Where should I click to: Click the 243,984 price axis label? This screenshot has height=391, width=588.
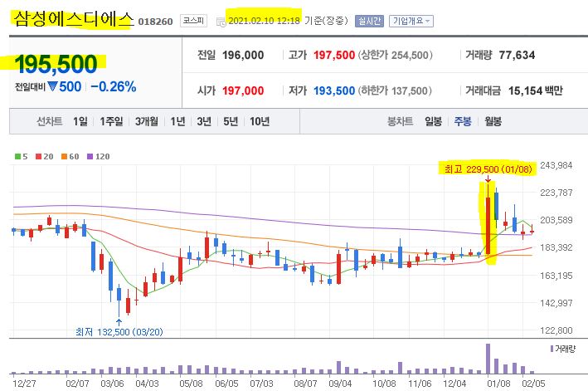(x=556, y=165)
